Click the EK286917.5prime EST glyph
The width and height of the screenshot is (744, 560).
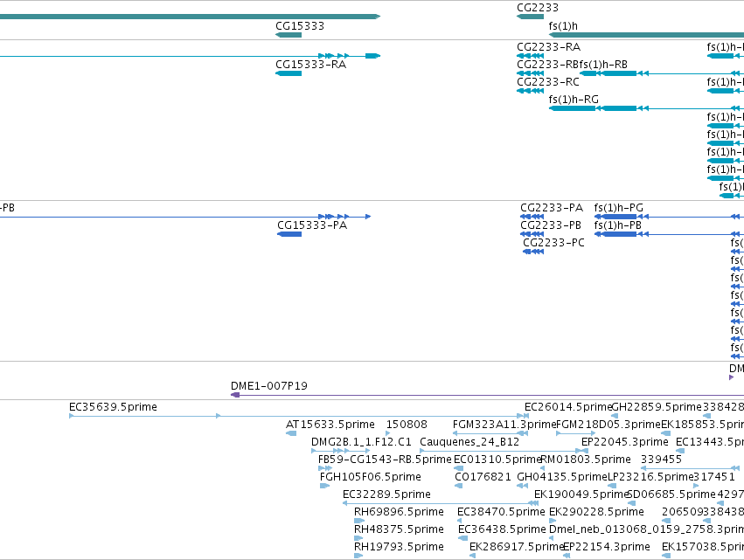472,556
